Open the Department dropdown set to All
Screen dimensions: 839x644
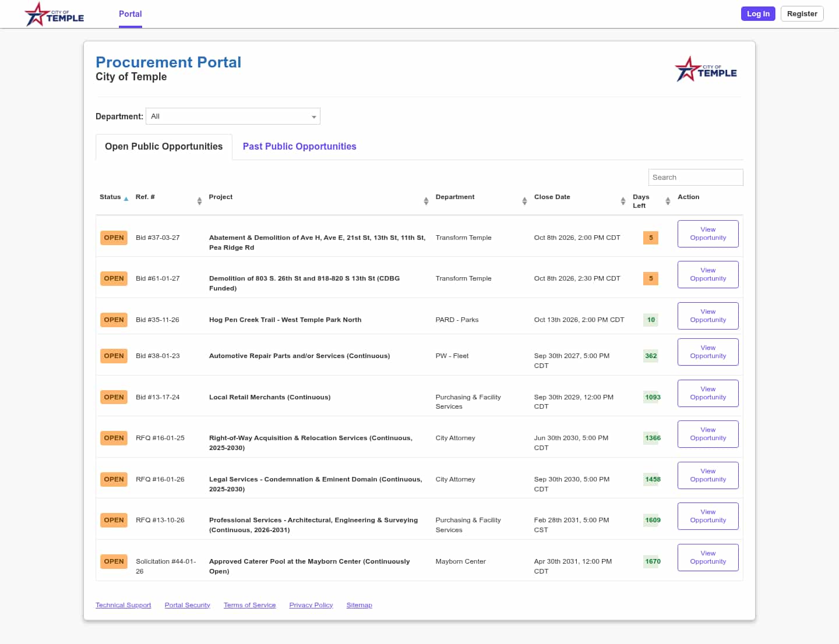pyautogui.click(x=233, y=116)
